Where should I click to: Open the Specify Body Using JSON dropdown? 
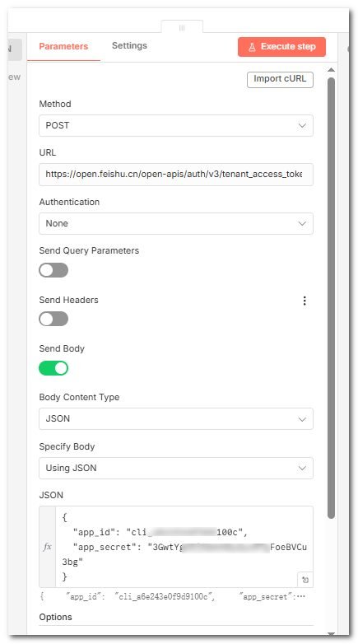point(176,468)
